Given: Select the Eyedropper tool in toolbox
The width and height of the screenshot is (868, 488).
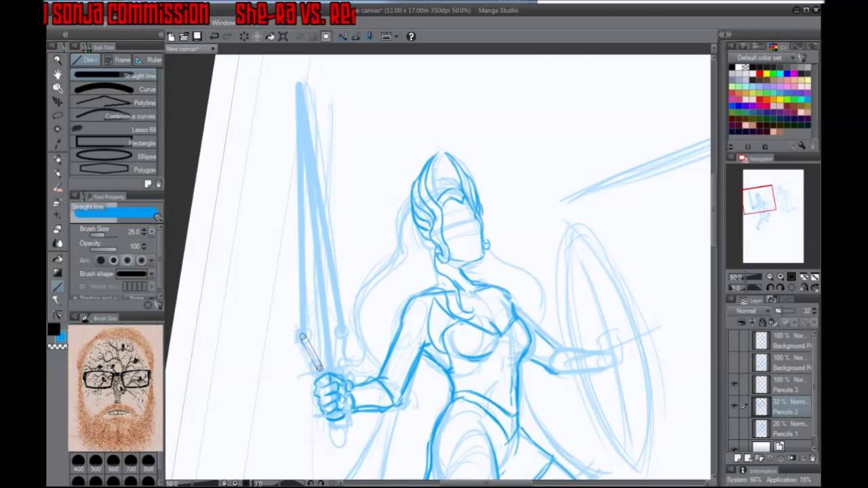Looking at the screenshot, I should 58,143.
